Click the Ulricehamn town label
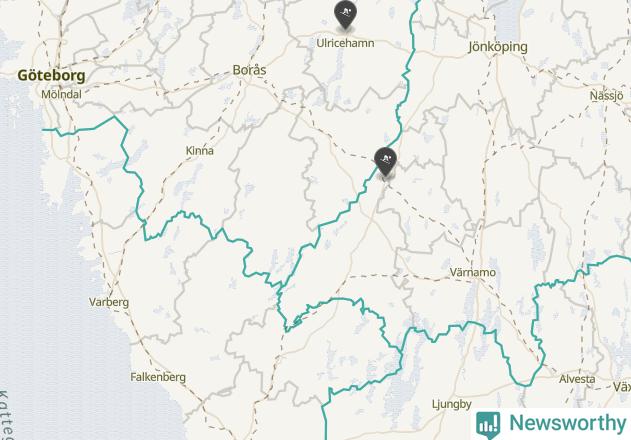The height and width of the screenshot is (440, 631). pos(345,43)
